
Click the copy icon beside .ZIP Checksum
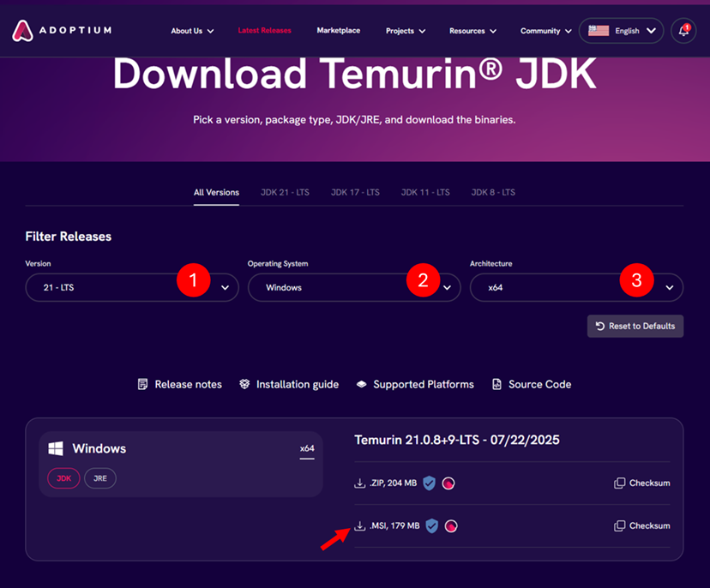pyautogui.click(x=619, y=483)
